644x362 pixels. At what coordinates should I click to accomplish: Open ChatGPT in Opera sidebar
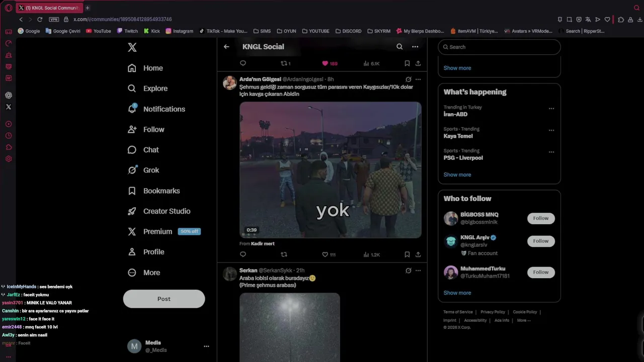coord(9,95)
